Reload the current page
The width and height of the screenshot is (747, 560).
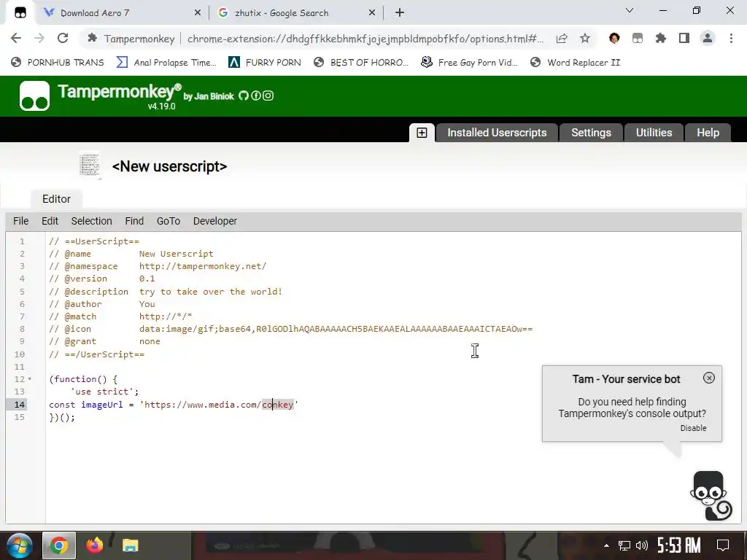click(63, 38)
